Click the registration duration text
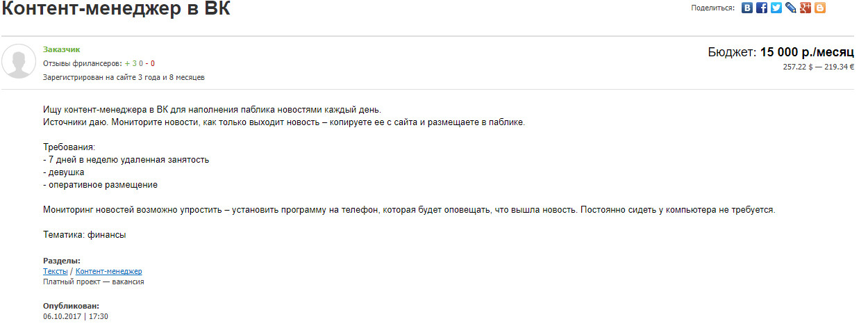The image size is (868, 326). [124, 77]
